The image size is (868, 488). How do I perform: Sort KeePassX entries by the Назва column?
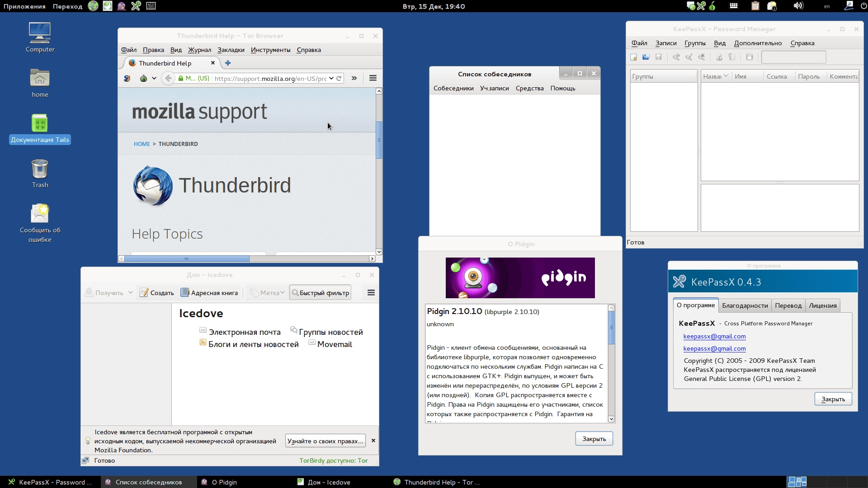715,76
